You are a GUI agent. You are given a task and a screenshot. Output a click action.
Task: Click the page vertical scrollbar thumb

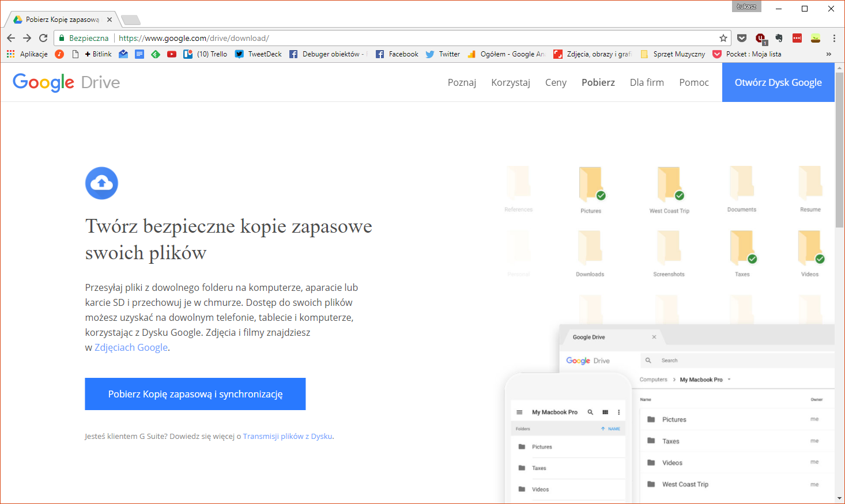tap(840, 150)
